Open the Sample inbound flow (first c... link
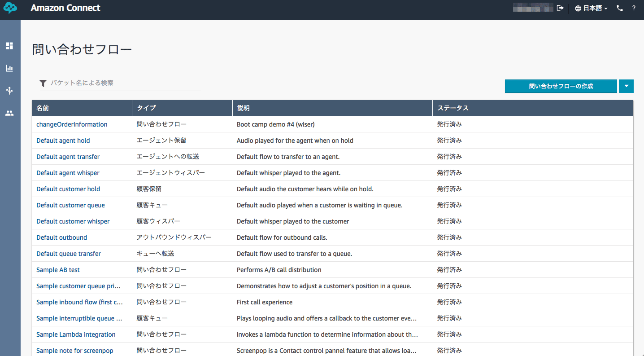The height and width of the screenshot is (356, 644). [x=79, y=302]
